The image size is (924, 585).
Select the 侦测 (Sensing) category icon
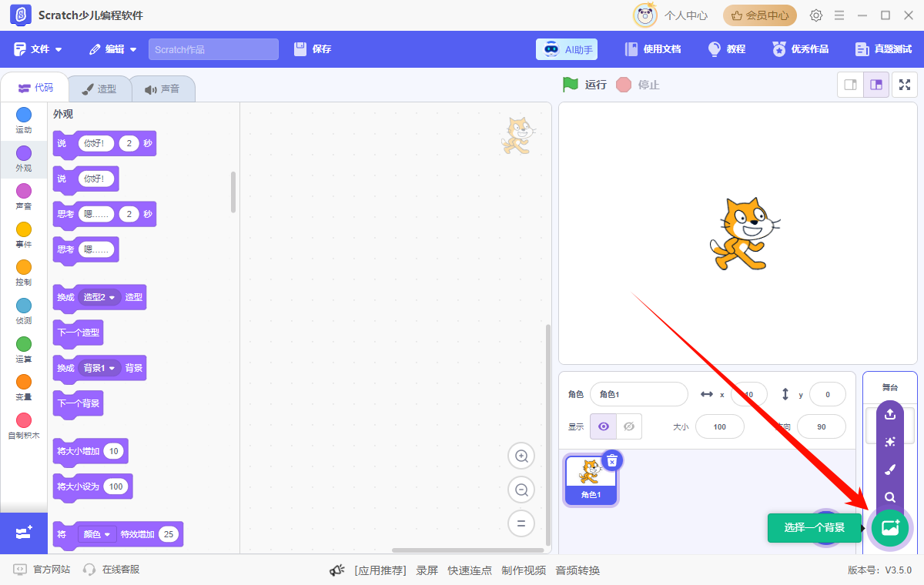[23, 310]
